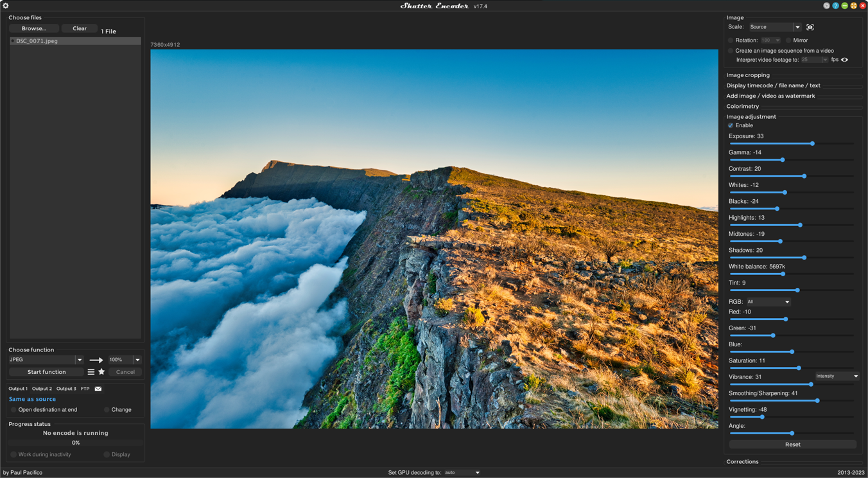The image size is (868, 478).
Task: Click the eye preview icon beside fps
Action: pos(844,59)
